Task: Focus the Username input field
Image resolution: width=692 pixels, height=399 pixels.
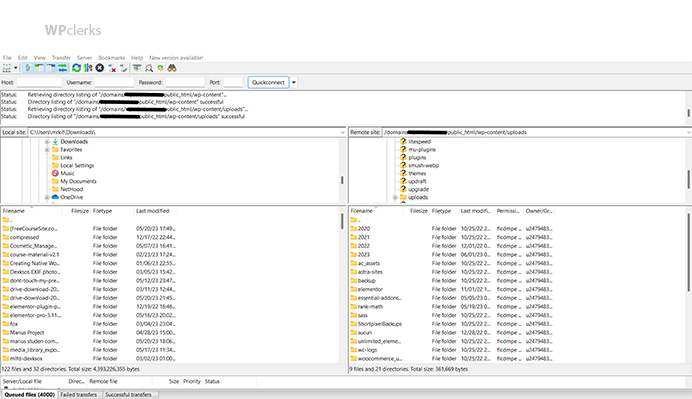Action: 114,83
